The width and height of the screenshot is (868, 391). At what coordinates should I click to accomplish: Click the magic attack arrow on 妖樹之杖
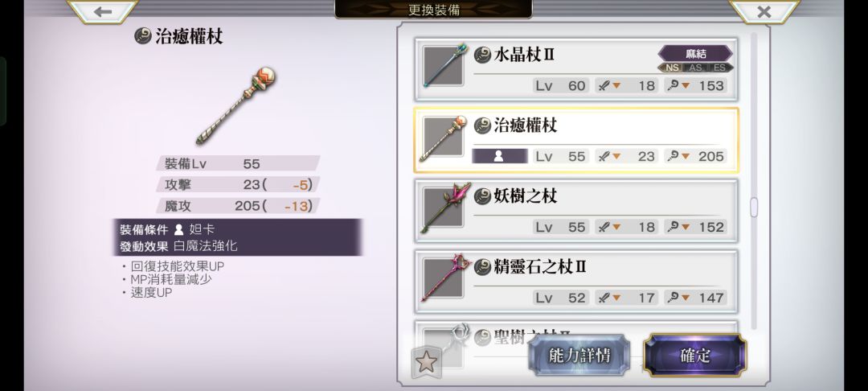point(686,227)
